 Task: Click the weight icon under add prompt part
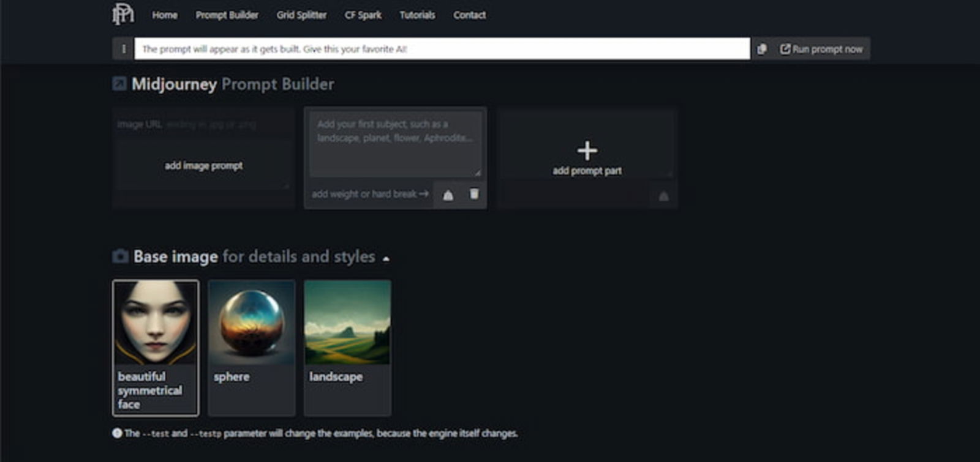click(663, 196)
